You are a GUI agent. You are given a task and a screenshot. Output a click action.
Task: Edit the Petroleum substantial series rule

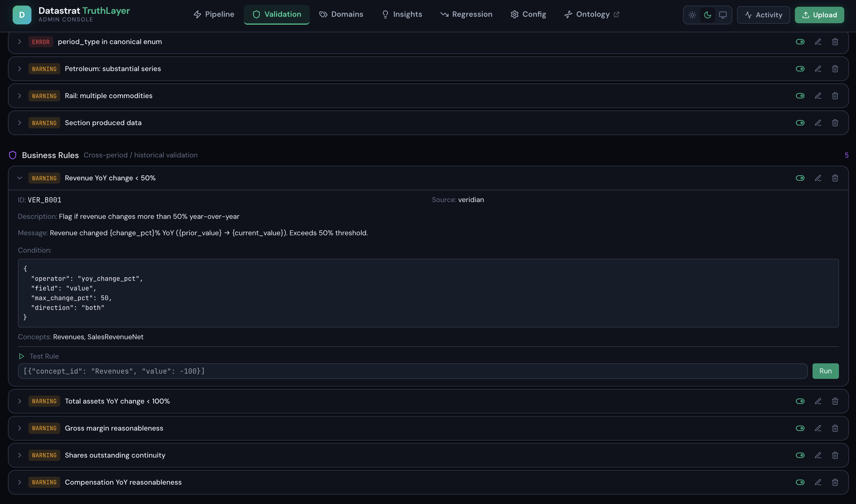[818, 69]
